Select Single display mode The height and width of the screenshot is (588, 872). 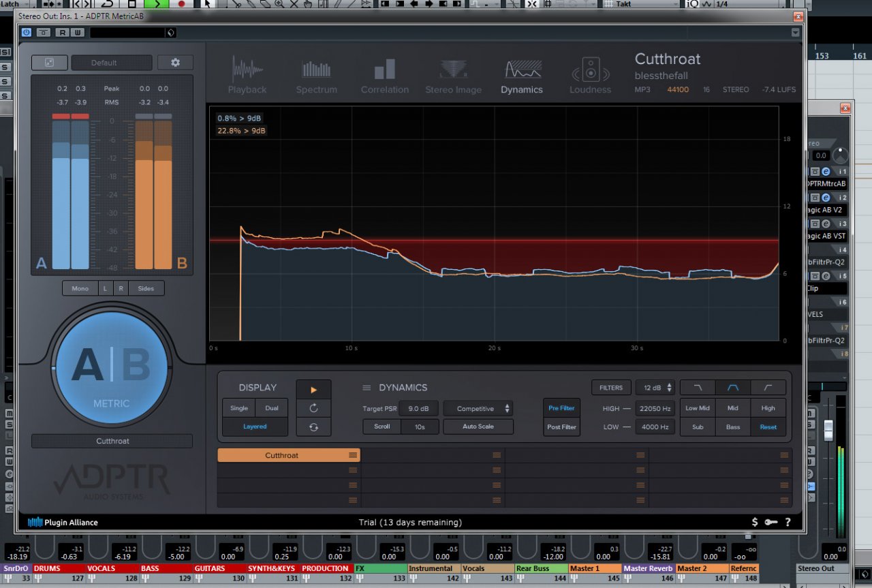pyautogui.click(x=239, y=408)
